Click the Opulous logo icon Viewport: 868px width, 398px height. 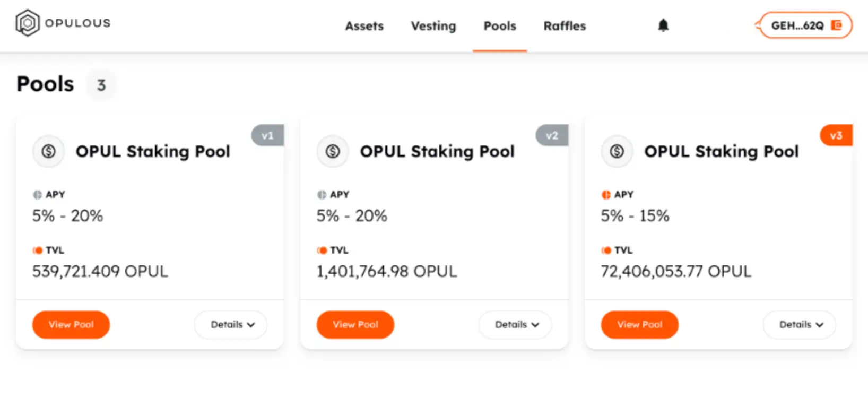pos(28,23)
